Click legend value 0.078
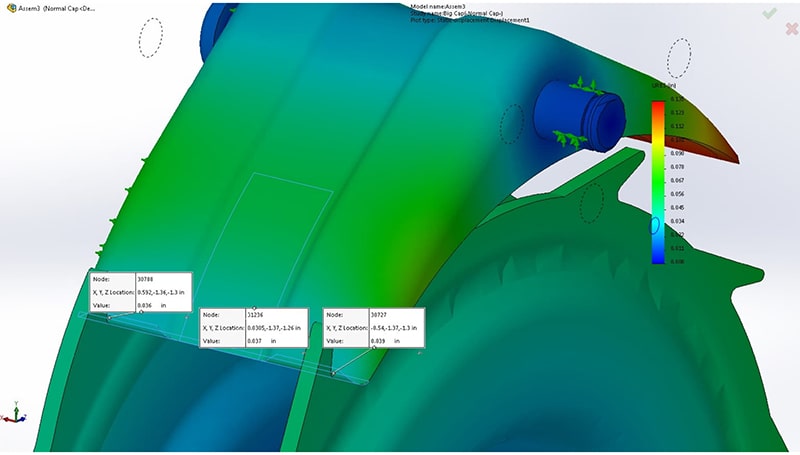Viewport: 800px width, 455px height. 677,167
